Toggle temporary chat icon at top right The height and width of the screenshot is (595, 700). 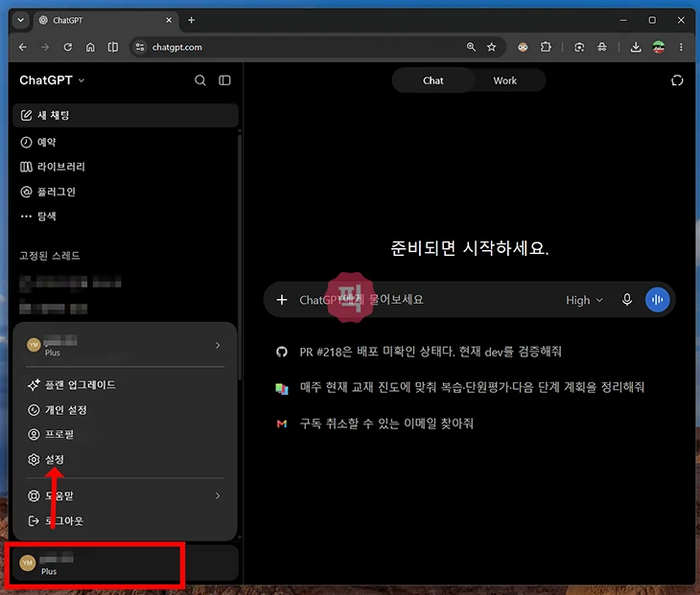pos(677,80)
